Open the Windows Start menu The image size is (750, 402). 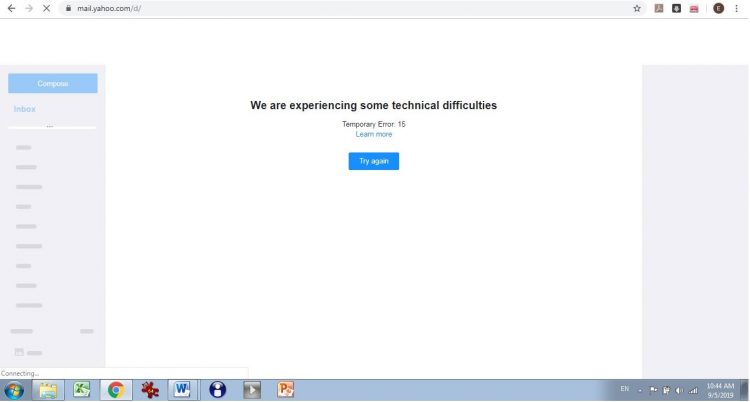pos(14,391)
